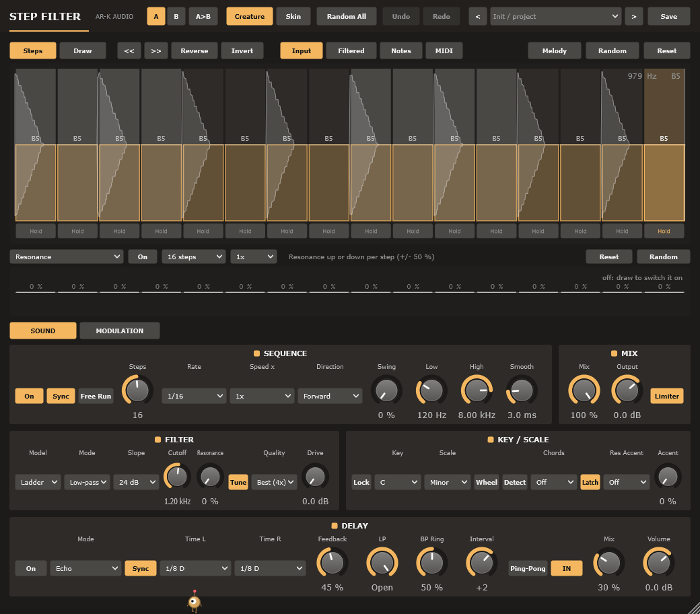Open the Init / project preset dropdown
Viewport: 700px width, 614px height.
(x=555, y=17)
